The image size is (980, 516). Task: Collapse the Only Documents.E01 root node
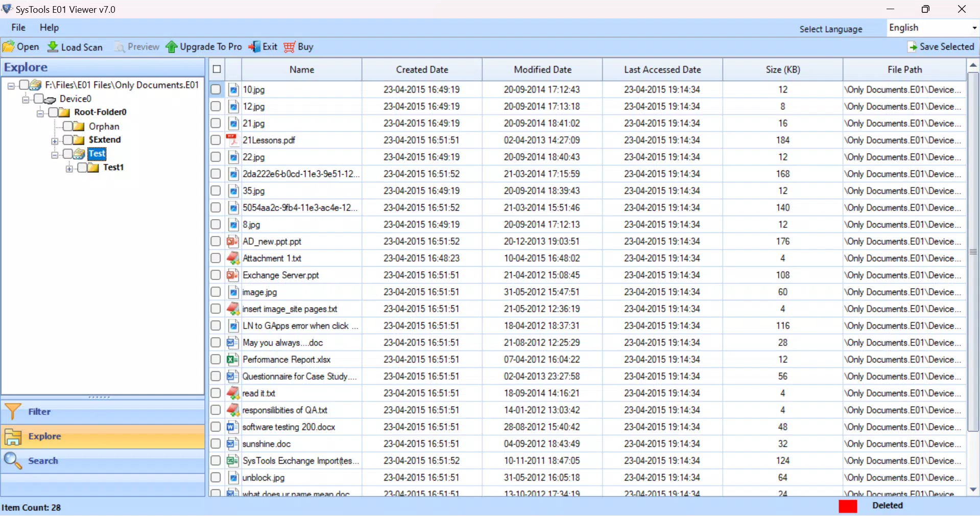[11, 86]
